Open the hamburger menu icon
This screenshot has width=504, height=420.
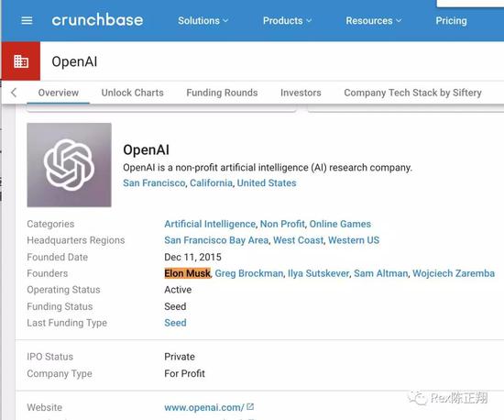point(27,21)
